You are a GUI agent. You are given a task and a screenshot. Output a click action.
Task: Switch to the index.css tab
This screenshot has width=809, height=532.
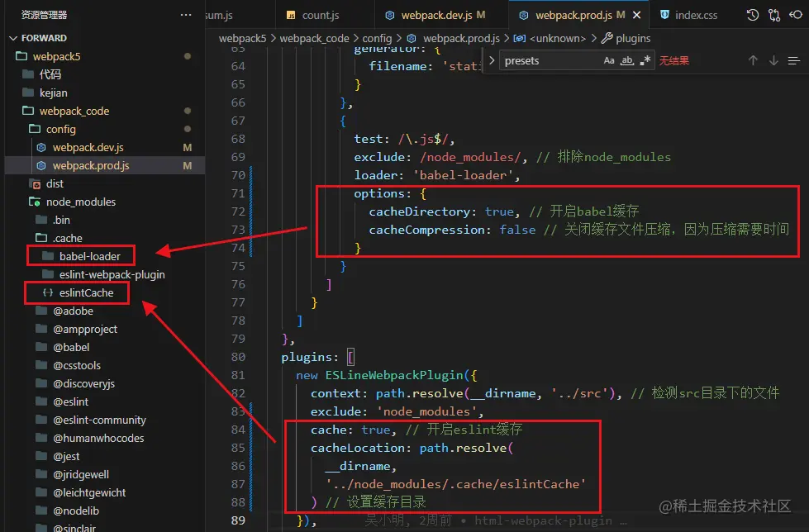click(x=689, y=16)
